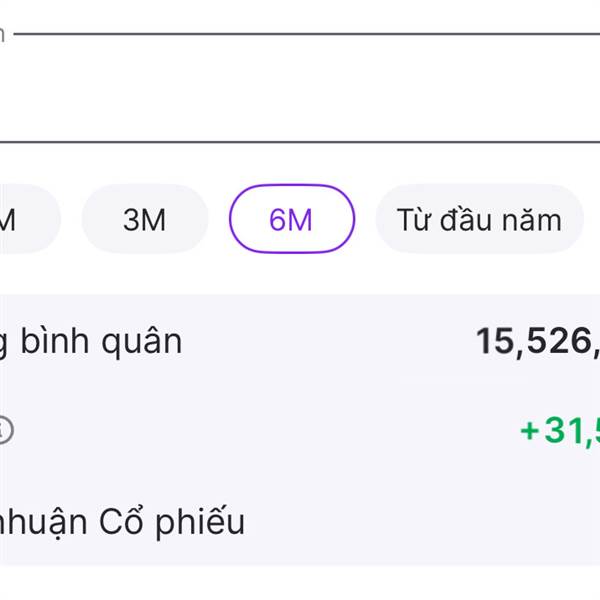This screenshot has width=600, height=600.
Task: Open the nhuận Cổ phiếu row
Action: [x=120, y=521]
